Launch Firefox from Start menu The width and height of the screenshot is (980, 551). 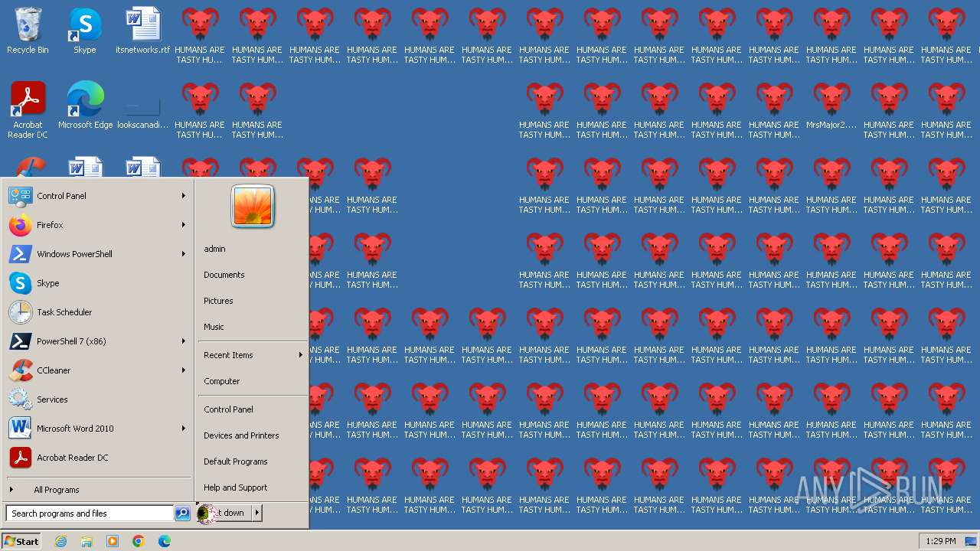point(97,225)
